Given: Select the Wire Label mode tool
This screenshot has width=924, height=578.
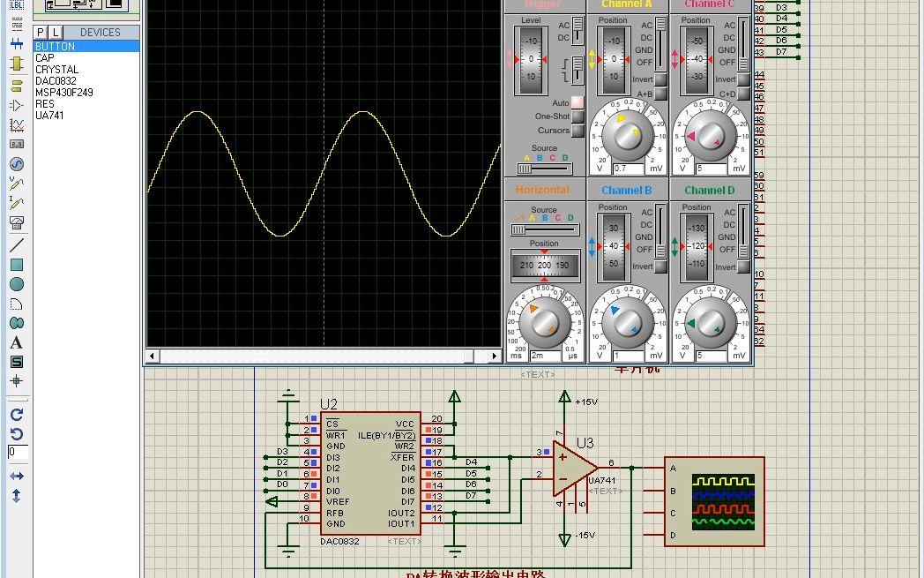Looking at the screenshot, I should [17, 4].
